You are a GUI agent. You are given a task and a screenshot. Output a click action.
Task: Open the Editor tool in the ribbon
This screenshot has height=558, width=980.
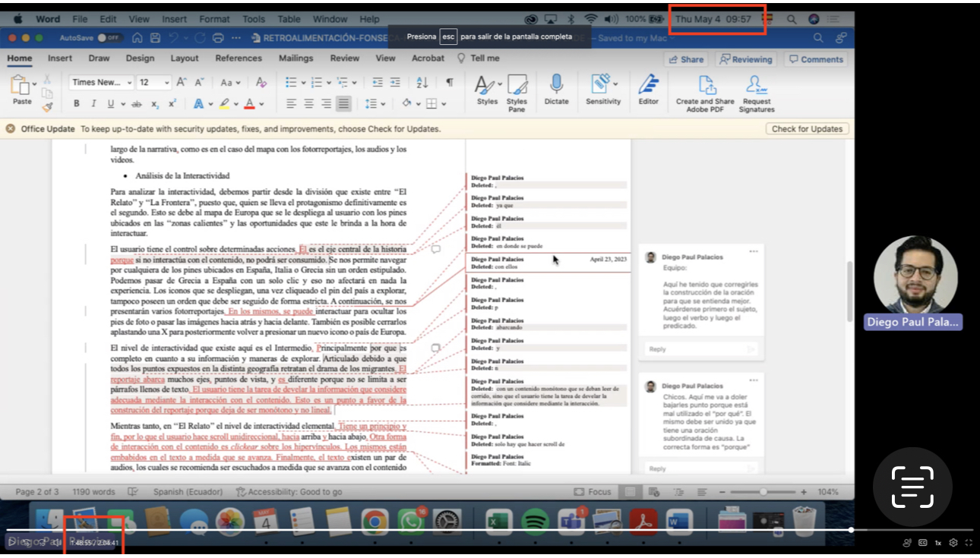[648, 84]
